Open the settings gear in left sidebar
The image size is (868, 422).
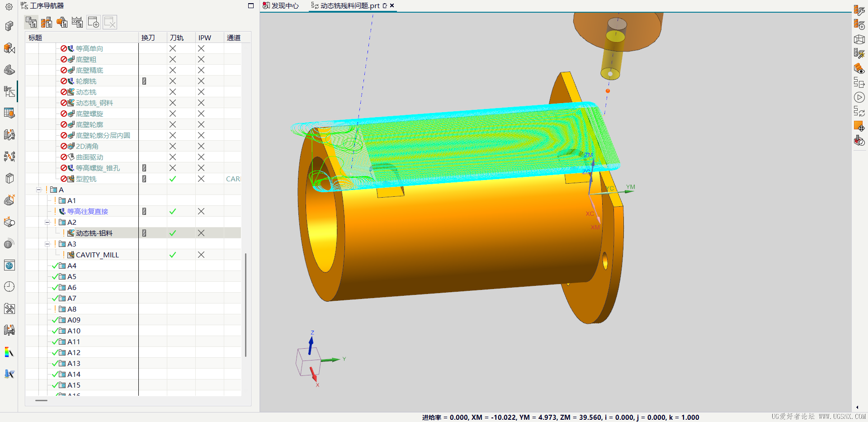tap(9, 7)
